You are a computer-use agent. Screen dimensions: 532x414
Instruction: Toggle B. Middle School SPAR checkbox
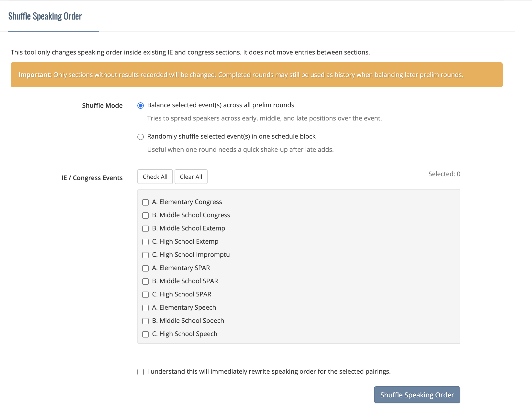[x=145, y=282]
